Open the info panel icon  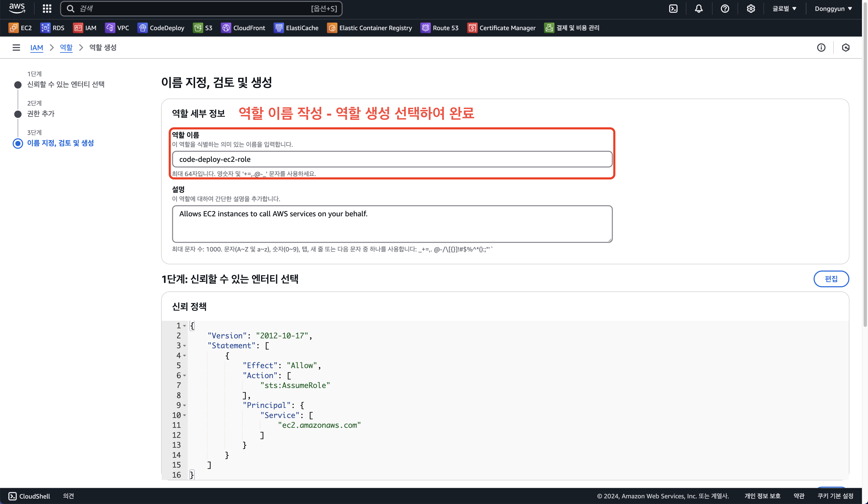(x=821, y=48)
